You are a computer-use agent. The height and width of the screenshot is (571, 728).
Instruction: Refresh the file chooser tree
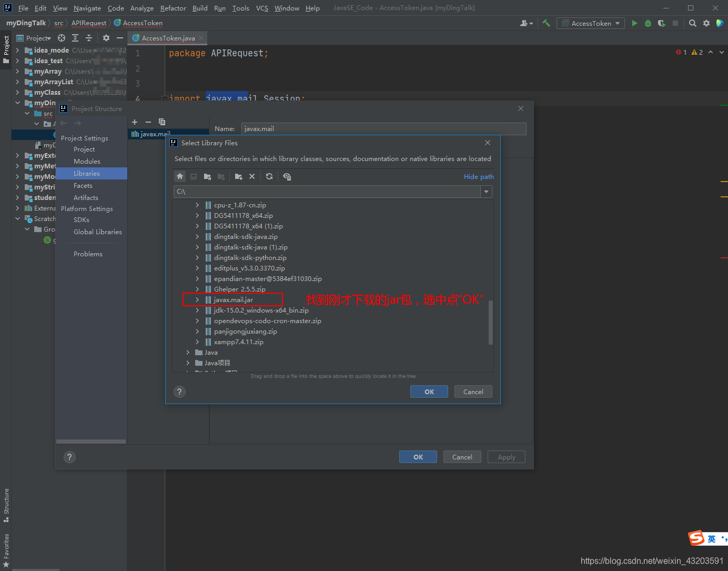pyautogui.click(x=269, y=176)
